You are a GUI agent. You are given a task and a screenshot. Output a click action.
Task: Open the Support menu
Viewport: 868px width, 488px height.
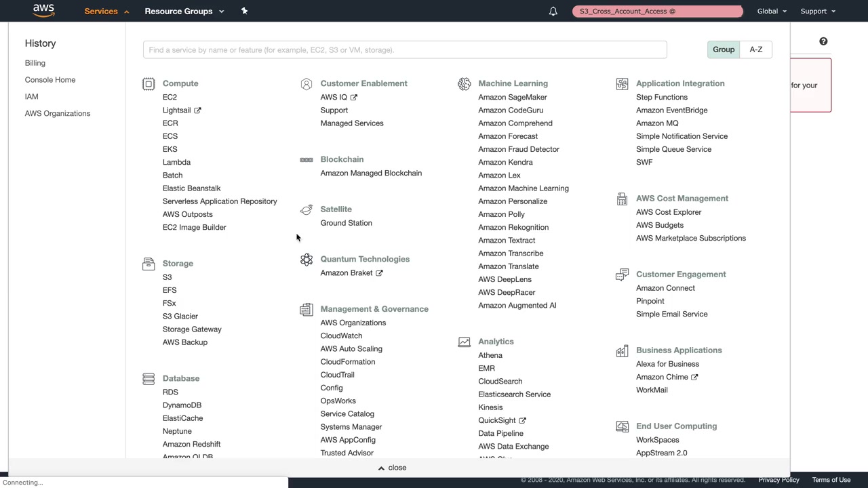point(818,11)
